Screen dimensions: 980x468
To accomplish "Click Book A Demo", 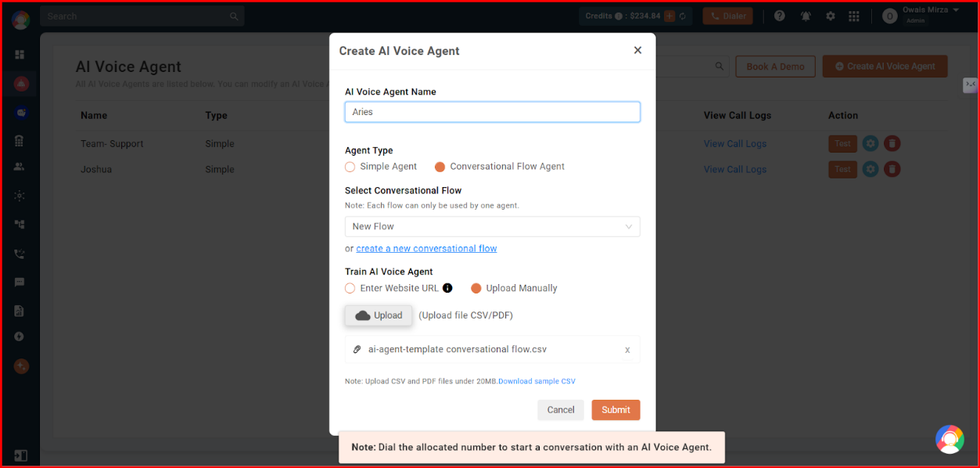I will 775,67.
